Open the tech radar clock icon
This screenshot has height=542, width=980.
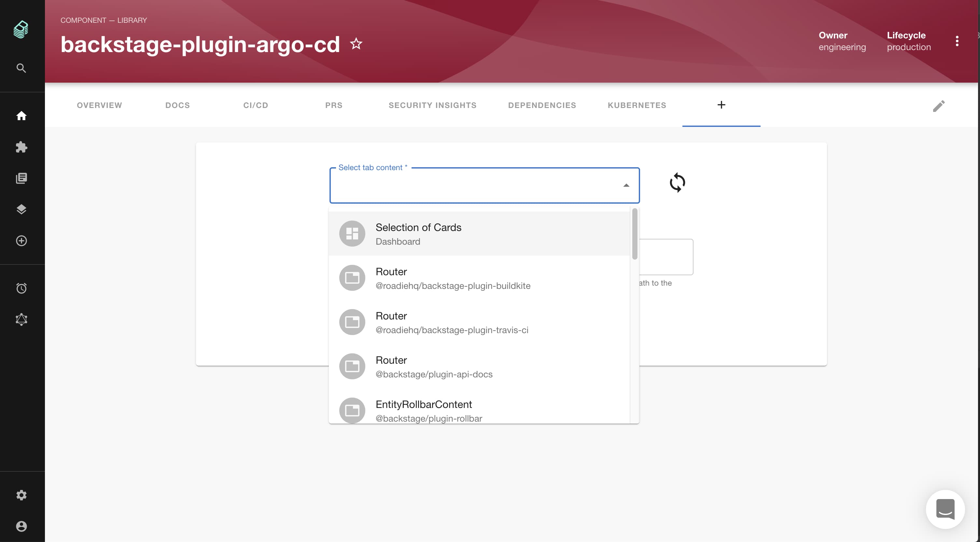(21, 288)
